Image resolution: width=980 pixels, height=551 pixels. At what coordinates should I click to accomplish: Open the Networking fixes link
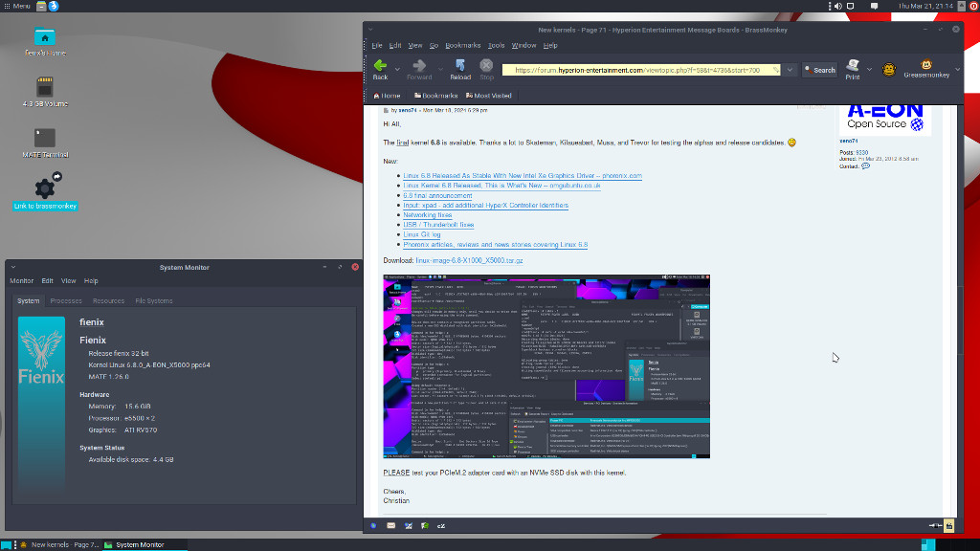428,215
